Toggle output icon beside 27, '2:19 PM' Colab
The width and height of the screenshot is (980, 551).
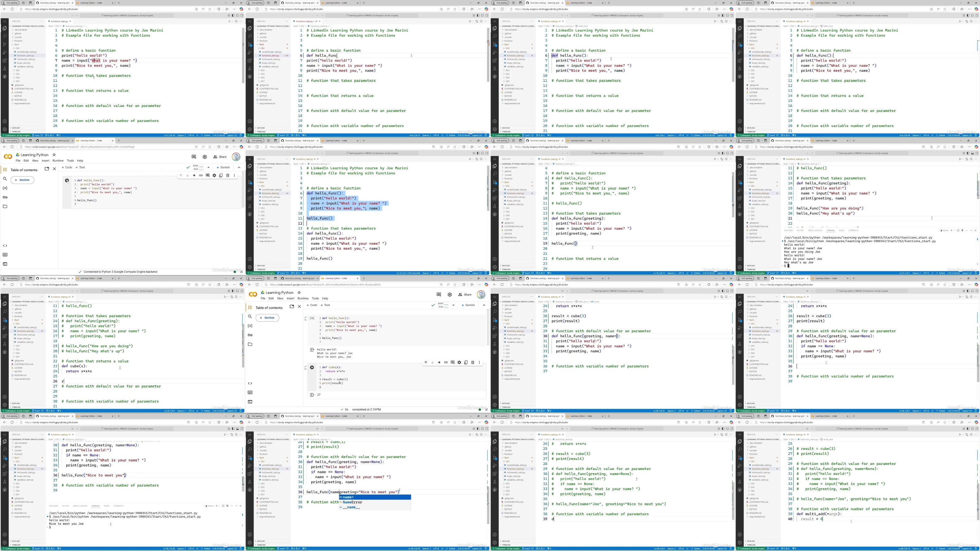312,395
